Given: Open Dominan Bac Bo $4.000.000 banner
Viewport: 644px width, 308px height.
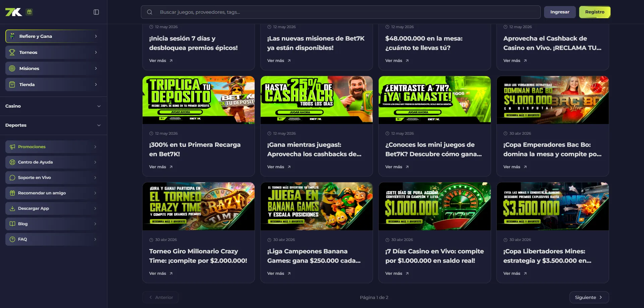Looking at the screenshot, I should 553,100.
